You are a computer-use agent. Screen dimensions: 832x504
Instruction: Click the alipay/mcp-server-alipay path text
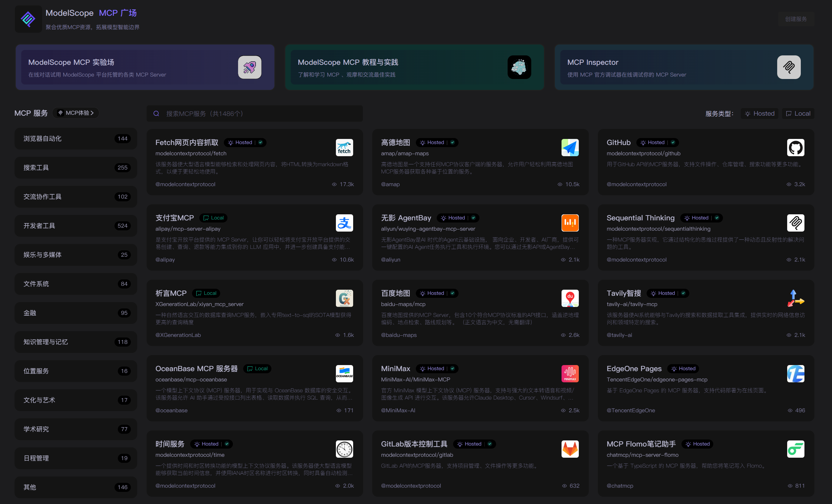(188, 229)
